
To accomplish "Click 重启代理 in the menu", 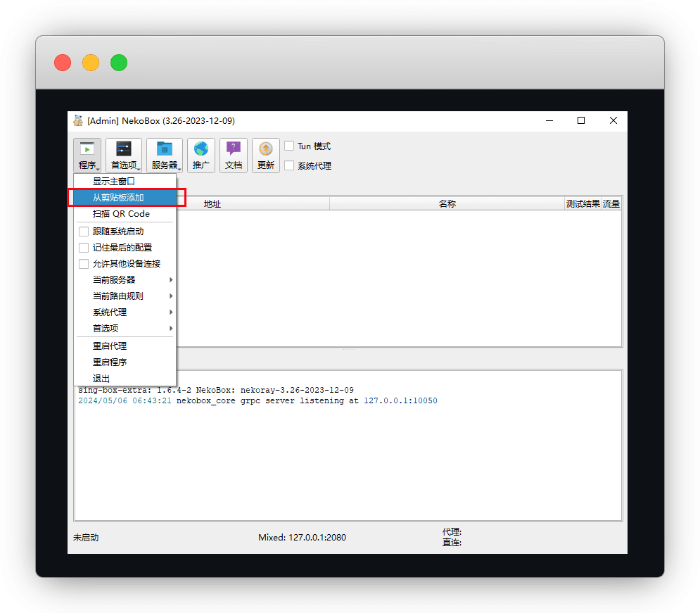I will pyautogui.click(x=110, y=346).
